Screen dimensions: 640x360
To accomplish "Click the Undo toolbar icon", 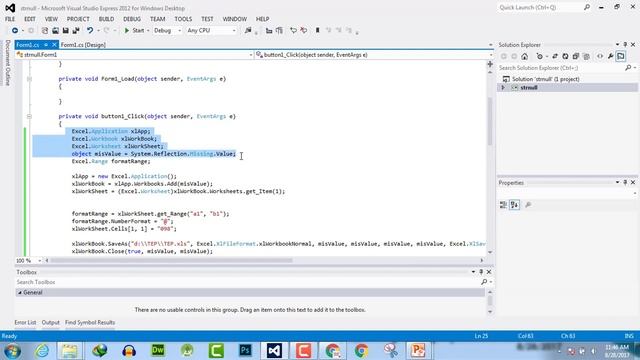I will click(x=90, y=31).
